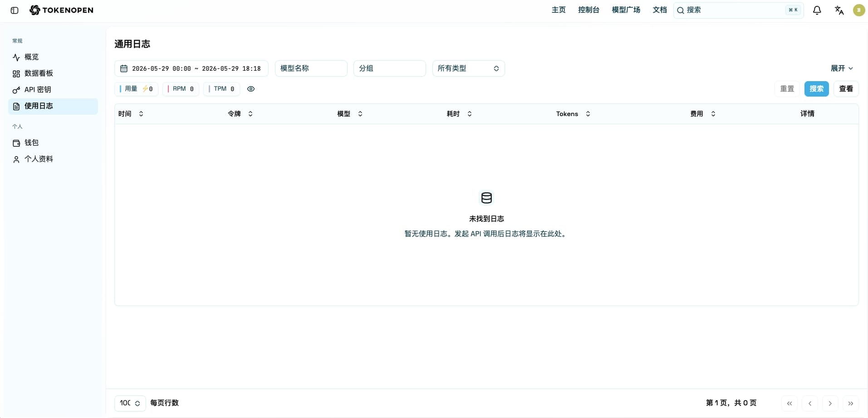Open 个人资料 in sidebar
This screenshot has height=418, width=868.
(x=53, y=159)
